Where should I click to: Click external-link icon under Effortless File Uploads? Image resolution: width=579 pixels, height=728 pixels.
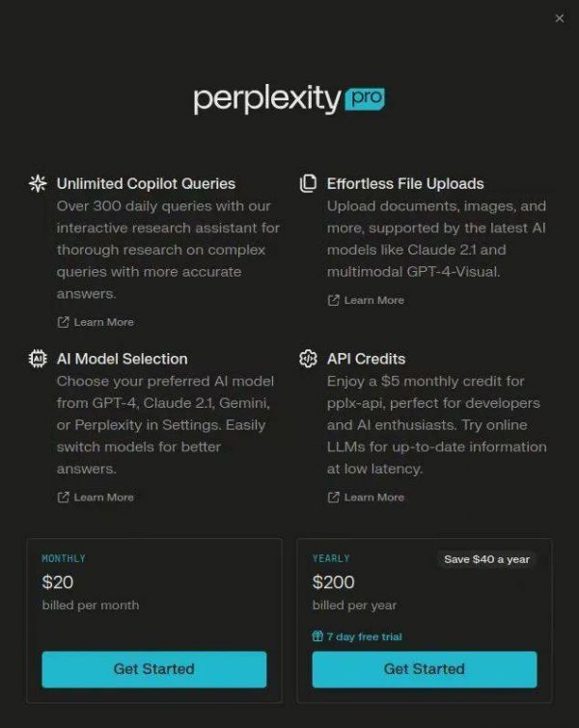(x=333, y=300)
